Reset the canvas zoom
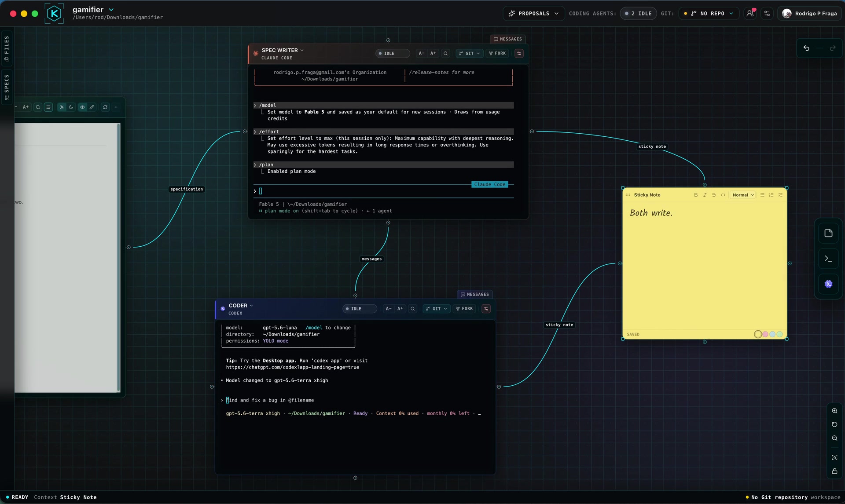The width and height of the screenshot is (845, 504). point(834,424)
